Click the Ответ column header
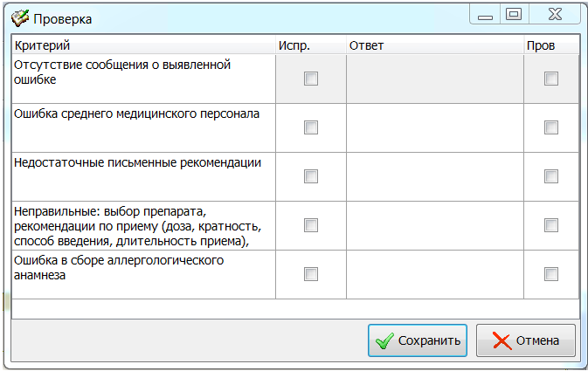 tap(434, 45)
